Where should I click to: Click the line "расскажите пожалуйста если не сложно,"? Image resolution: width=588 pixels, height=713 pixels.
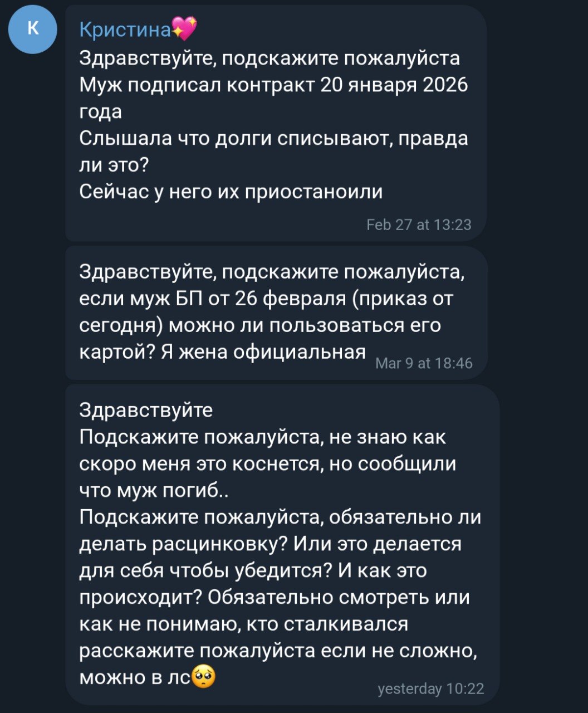tap(278, 651)
